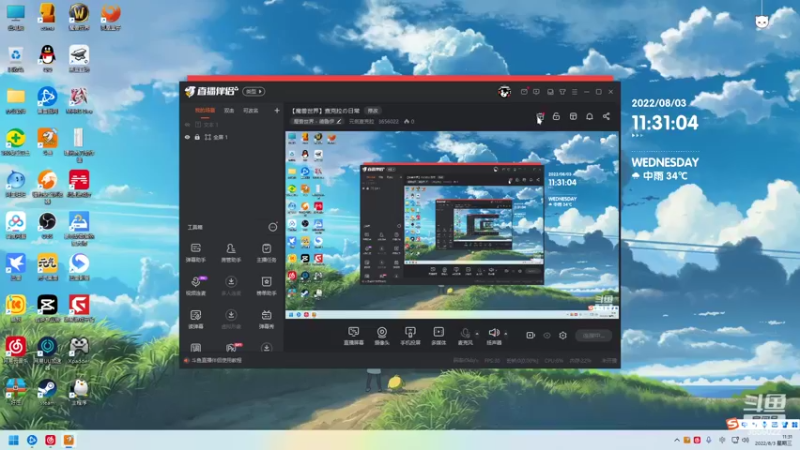
Task: Switch to the third scene tab
Action: [251, 110]
